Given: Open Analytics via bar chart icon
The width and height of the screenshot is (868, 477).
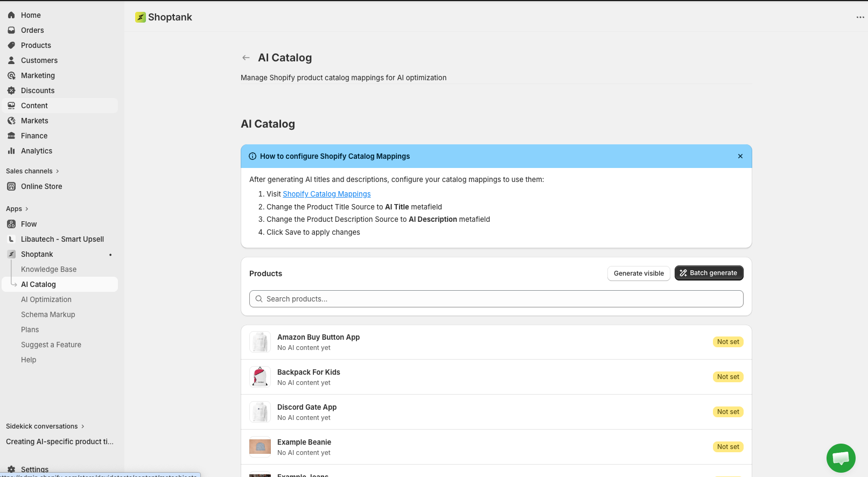Looking at the screenshot, I should (11, 151).
